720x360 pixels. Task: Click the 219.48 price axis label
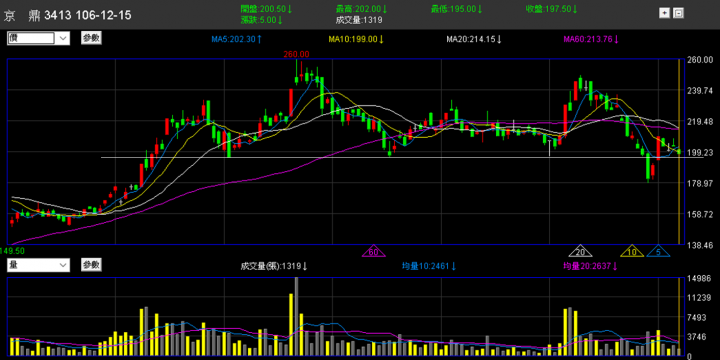[x=699, y=122]
